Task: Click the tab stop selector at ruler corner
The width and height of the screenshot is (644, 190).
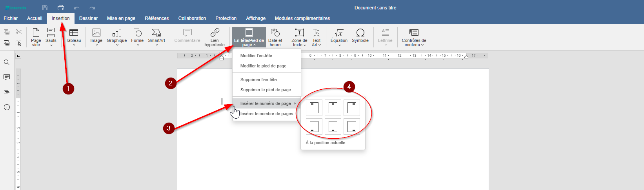Action: pos(18,56)
